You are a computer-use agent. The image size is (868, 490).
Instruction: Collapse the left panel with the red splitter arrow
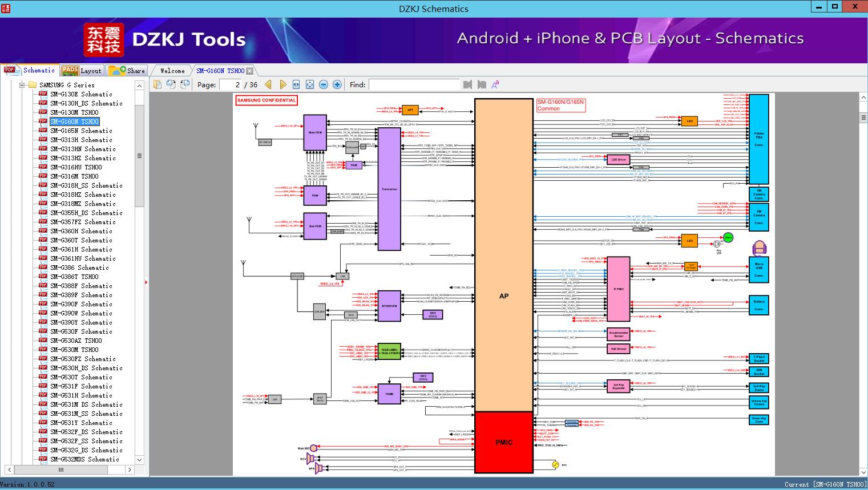(147, 282)
